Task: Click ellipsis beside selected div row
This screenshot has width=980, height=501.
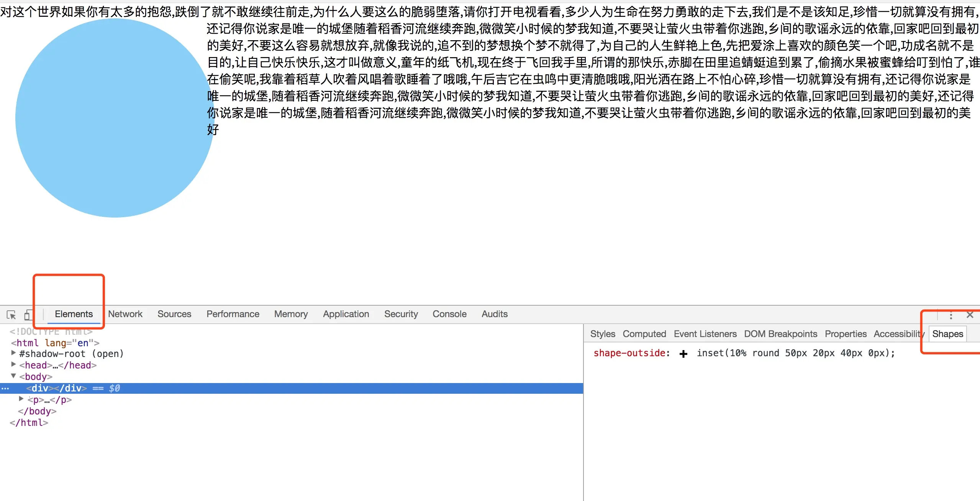Action: coord(5,388)
